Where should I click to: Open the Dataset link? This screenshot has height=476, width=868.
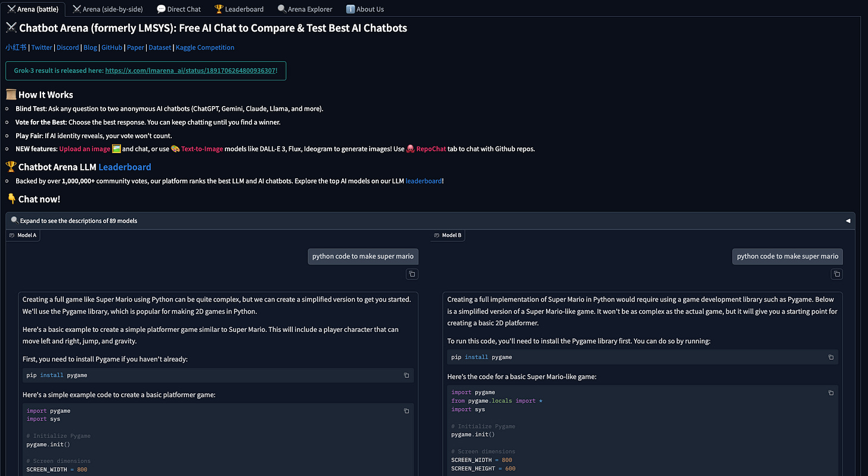point(160,48)
